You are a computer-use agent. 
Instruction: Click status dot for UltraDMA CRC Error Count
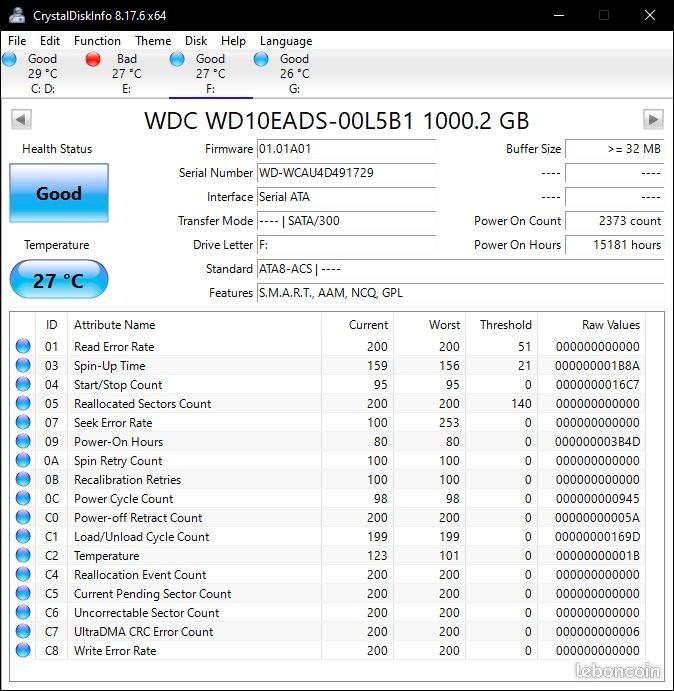tap(23, 631)
